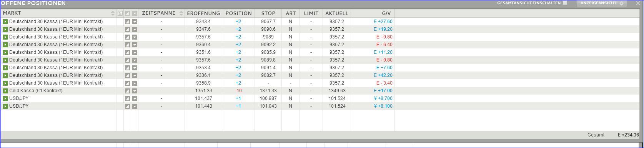This screenshot has height=148, width=644.
Task: Click profit value ¥ +8,100
Action: (383, 106)
